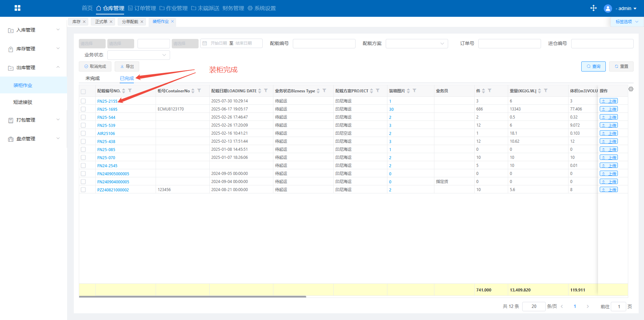Click filter icon on 配载编号NO. column
644x320 pixels.
click(130, 91)
